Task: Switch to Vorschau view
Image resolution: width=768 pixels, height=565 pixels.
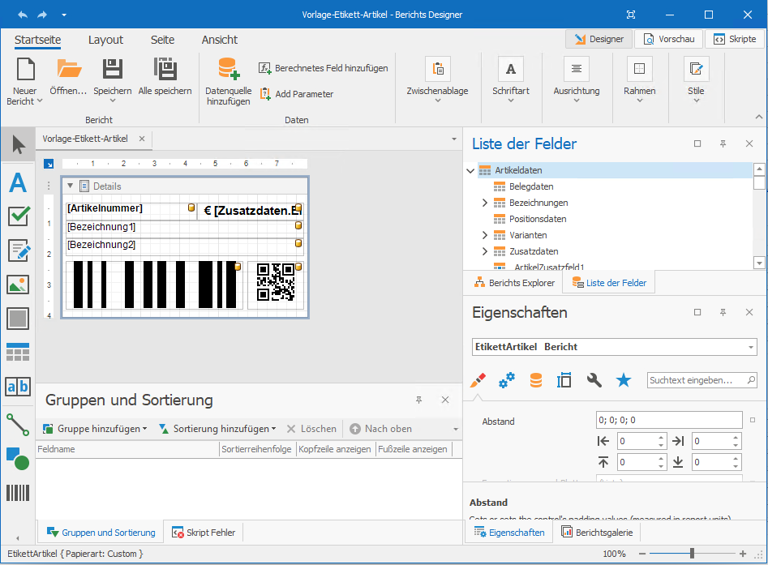Action: click(x=669, y=39)
